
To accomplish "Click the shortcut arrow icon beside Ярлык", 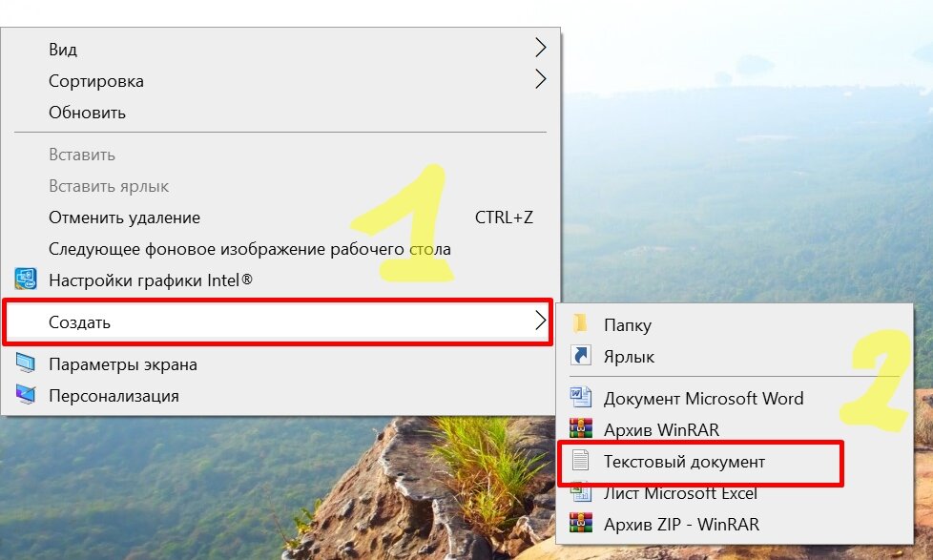I will click(581, 355).
